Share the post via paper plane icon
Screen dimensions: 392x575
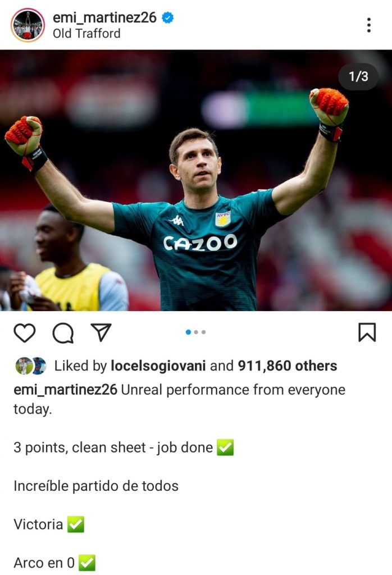(101, 332)
